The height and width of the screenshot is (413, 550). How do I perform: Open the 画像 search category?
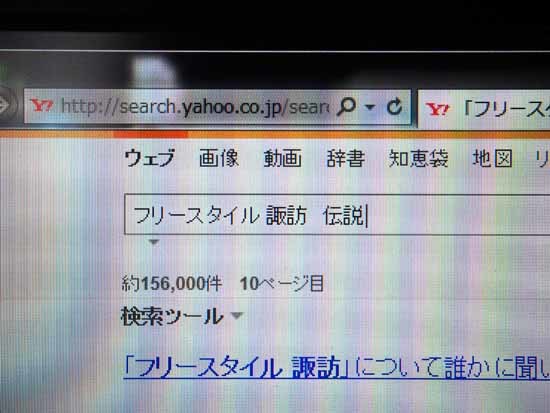click(219, 158)
